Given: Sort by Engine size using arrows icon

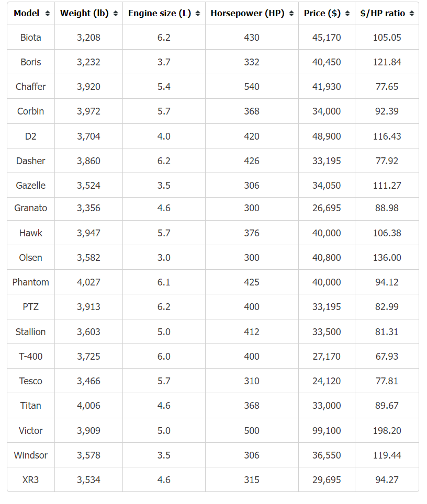Looking at the screenshot, I should [198, 14].
